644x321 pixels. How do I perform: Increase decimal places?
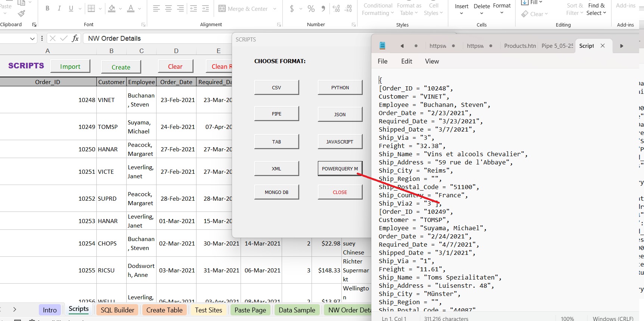click(x=336, y=9)
